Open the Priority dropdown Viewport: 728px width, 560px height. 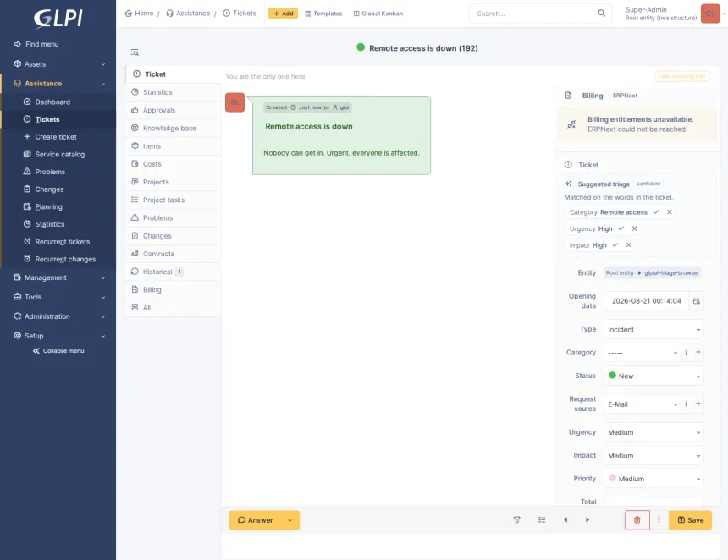(654, 479)
